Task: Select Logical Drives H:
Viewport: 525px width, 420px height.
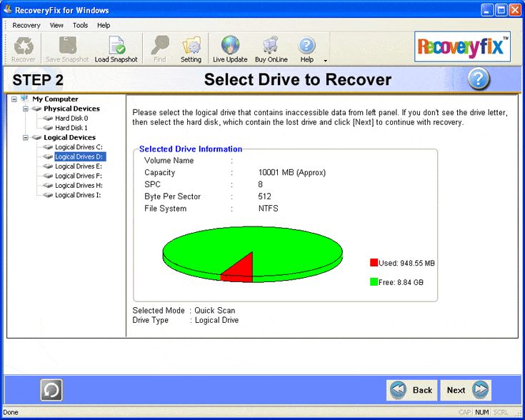Action: (x=79, y=186)
